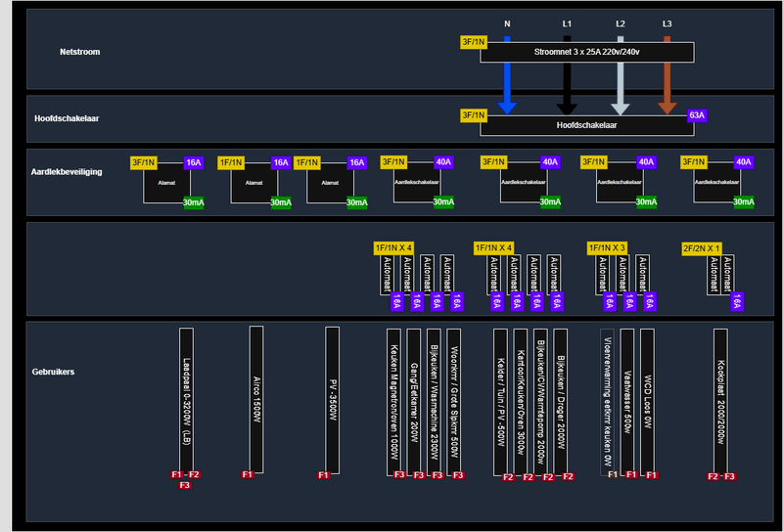
Task: Select the Kelder / Tuin / PV -500W block
Action: pyautogui.click(x=500, y=402)
